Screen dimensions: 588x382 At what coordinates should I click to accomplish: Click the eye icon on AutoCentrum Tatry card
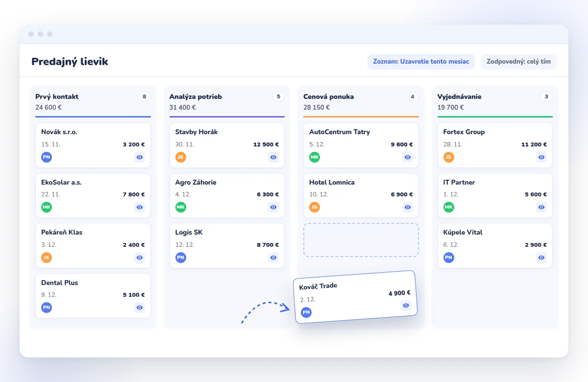tap(408, 157)
